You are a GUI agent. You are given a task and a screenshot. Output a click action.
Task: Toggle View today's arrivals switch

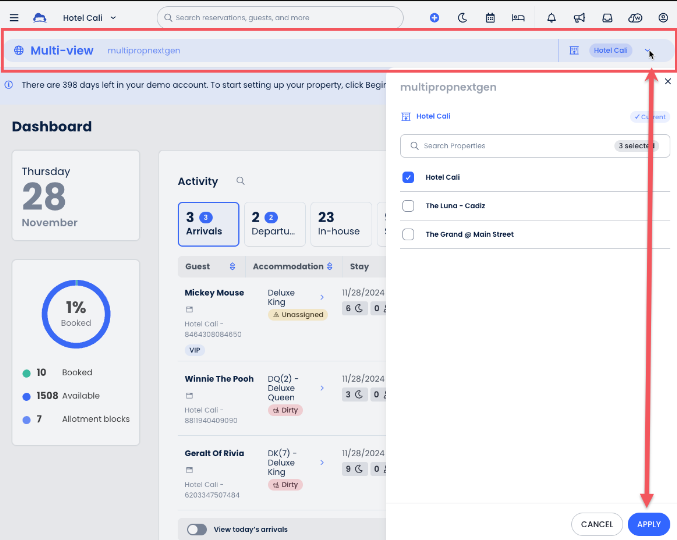196,529
